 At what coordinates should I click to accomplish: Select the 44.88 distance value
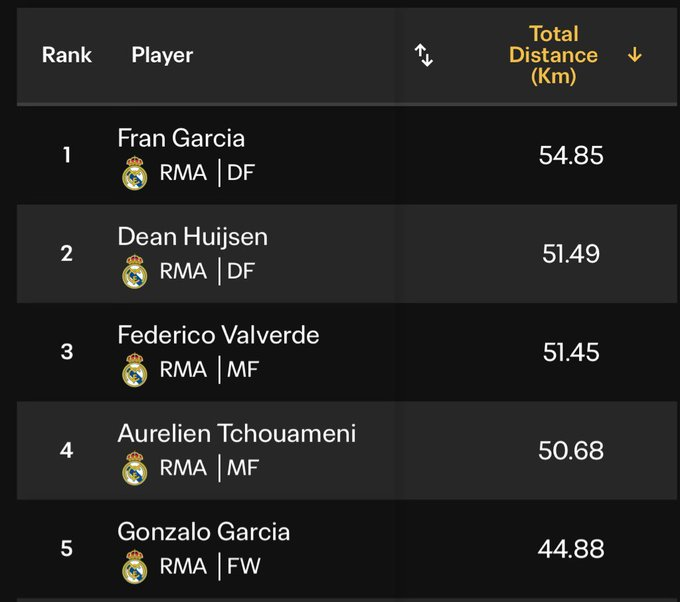(571, 549)
